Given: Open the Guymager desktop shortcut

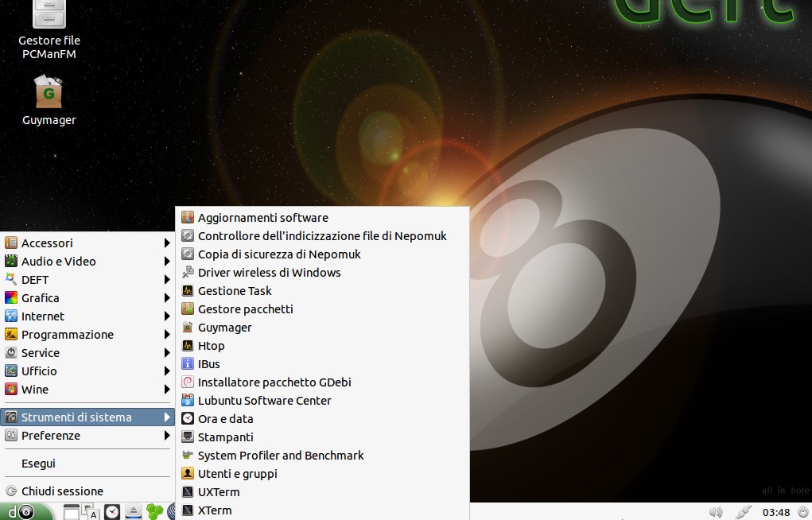Looking at the screenshot, I should 49,100.
